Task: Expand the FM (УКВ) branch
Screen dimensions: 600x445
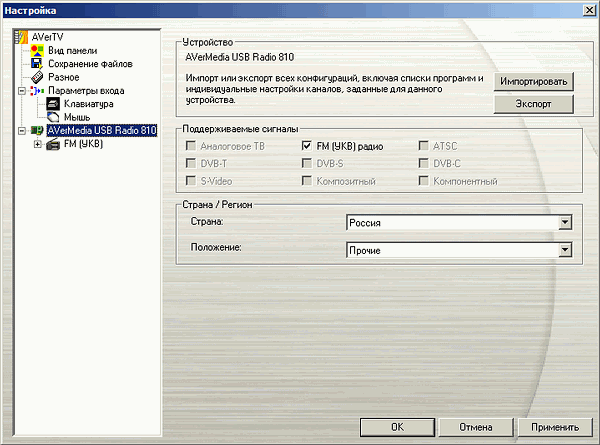Action: pos(38,144)
